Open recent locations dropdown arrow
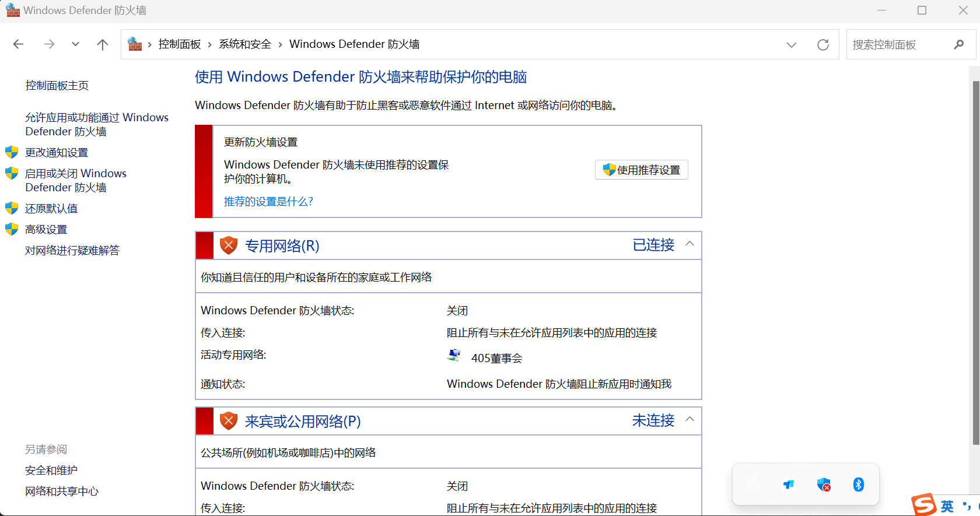 click(x=75, y=44)
